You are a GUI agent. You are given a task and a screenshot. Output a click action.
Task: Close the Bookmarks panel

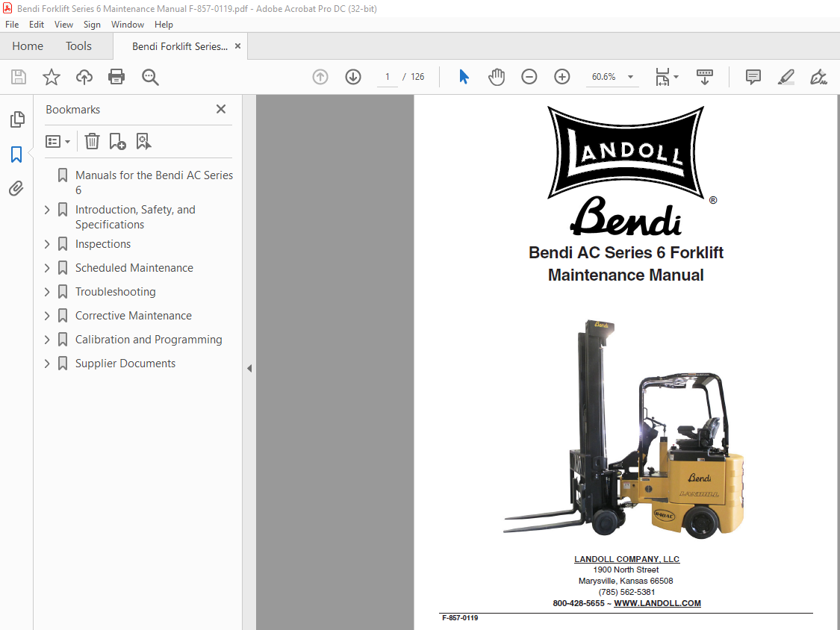(221, 109)
